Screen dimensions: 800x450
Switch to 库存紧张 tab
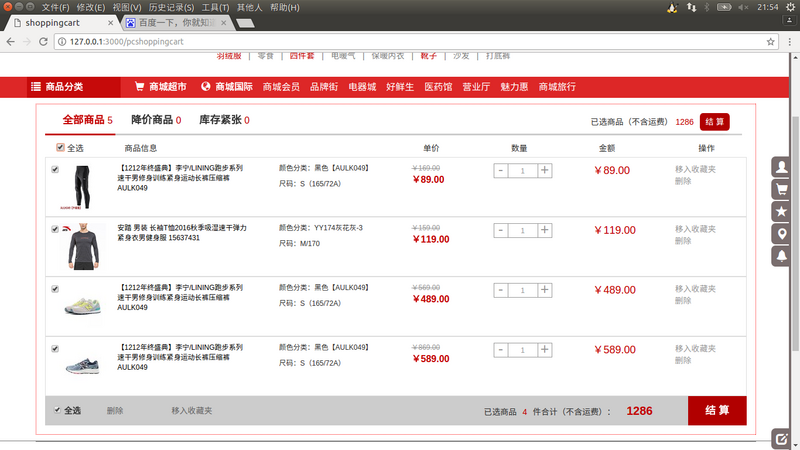224,120
